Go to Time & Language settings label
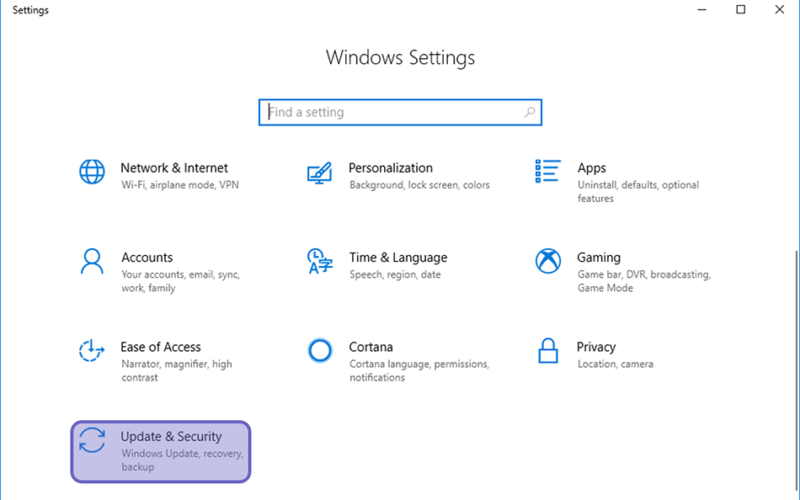The width and height of the screenshot is (800, 500). 398,258
